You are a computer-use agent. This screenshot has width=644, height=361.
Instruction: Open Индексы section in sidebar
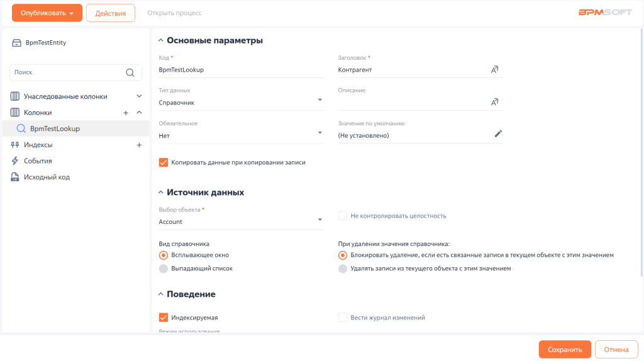click(38, 145)
